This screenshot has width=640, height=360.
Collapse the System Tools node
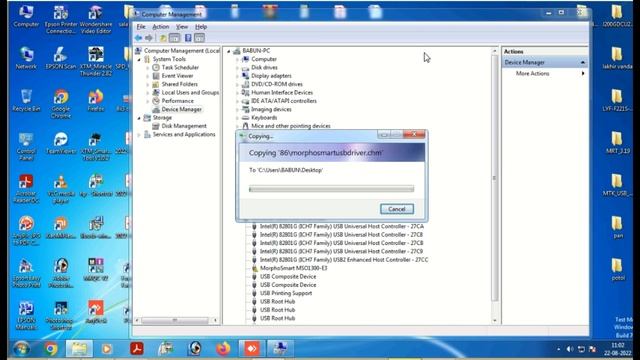[139, 60]
